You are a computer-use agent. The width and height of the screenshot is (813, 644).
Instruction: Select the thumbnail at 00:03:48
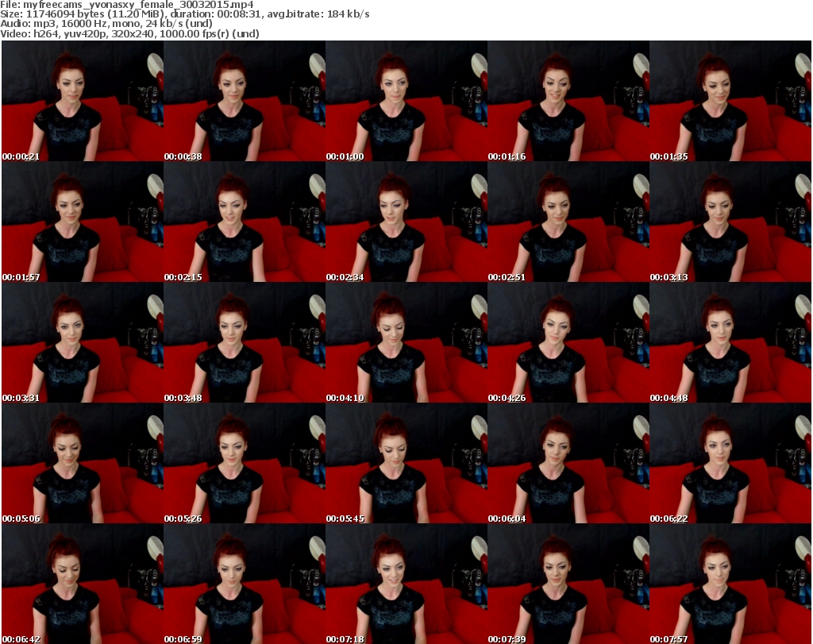click(x=245, y=343)
